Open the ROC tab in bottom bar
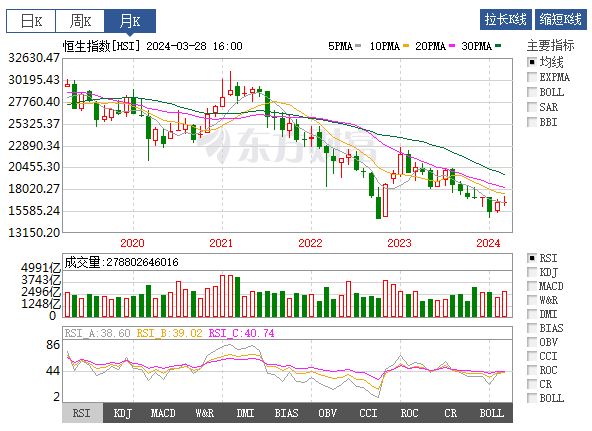592x431 pixels. pos(409,413)
